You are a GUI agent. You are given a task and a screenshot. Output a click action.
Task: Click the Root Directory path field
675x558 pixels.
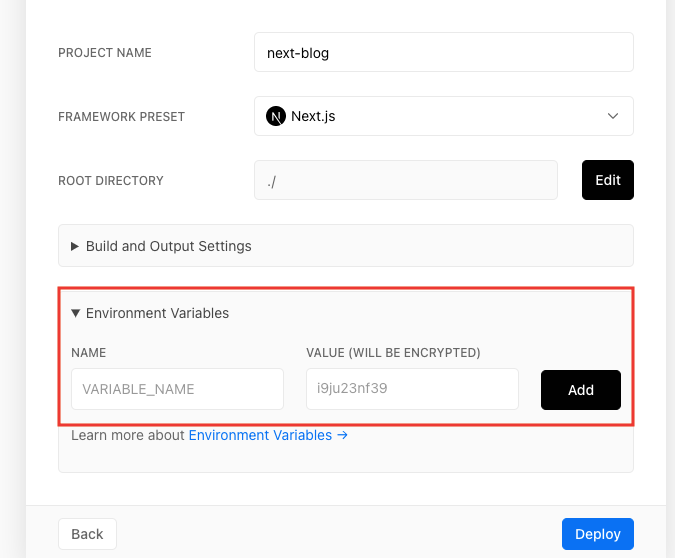click(406, 180)
